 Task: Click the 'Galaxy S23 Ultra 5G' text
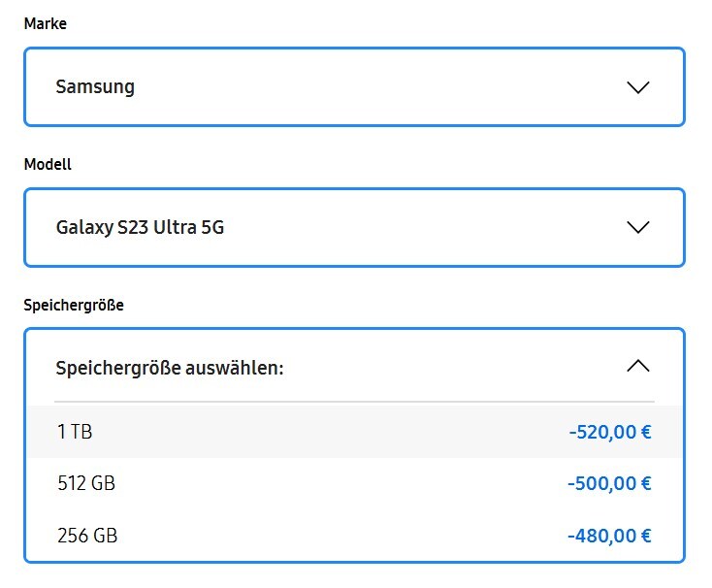(141, 228)
